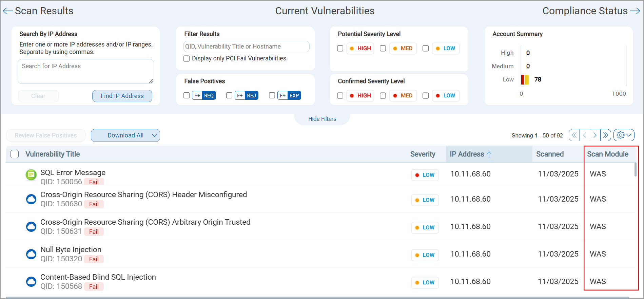Check the Potential Severity HIGH checkbox

[x=340, y=49]
